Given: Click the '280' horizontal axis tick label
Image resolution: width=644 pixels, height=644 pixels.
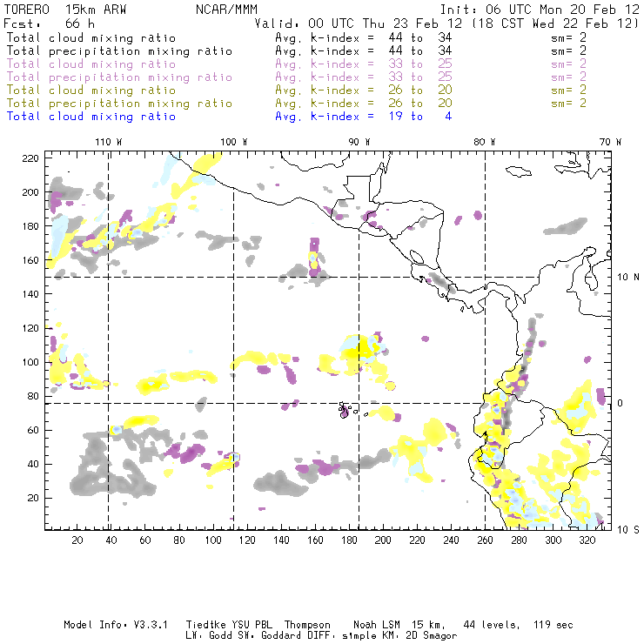Looking at the screenshot, I should 519,540.
